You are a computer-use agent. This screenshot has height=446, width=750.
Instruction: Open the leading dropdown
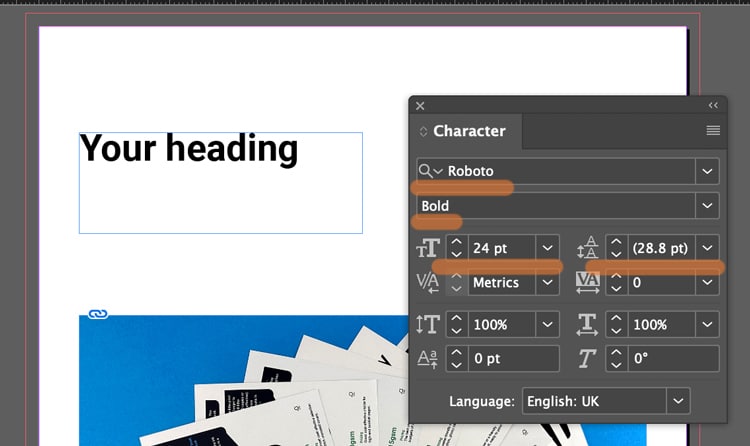coord(707,248)
